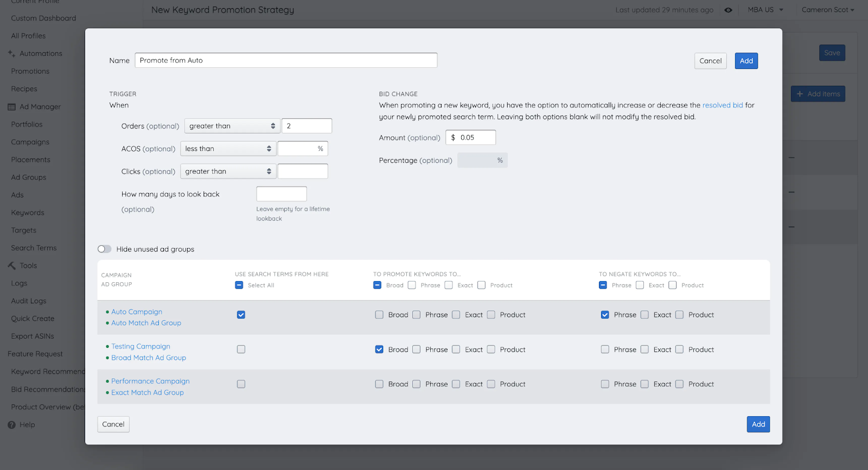Open the Broad Match Ad Group link

(149, 358)
